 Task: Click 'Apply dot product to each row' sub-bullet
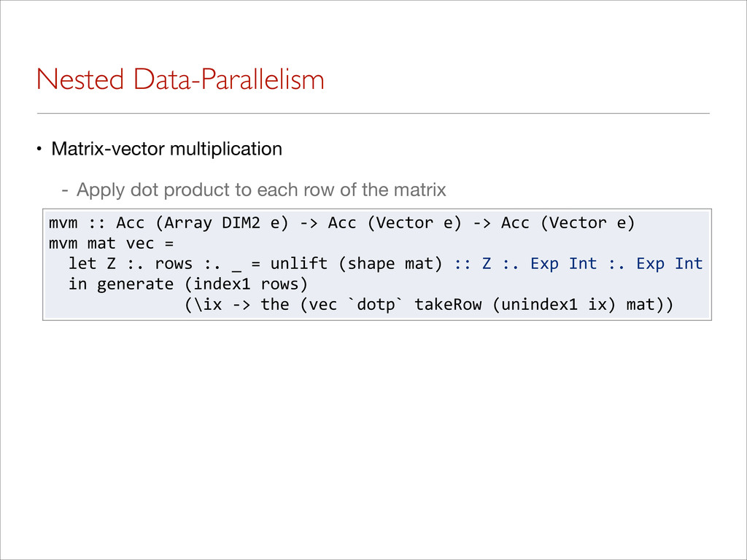(x=261, y=190)
